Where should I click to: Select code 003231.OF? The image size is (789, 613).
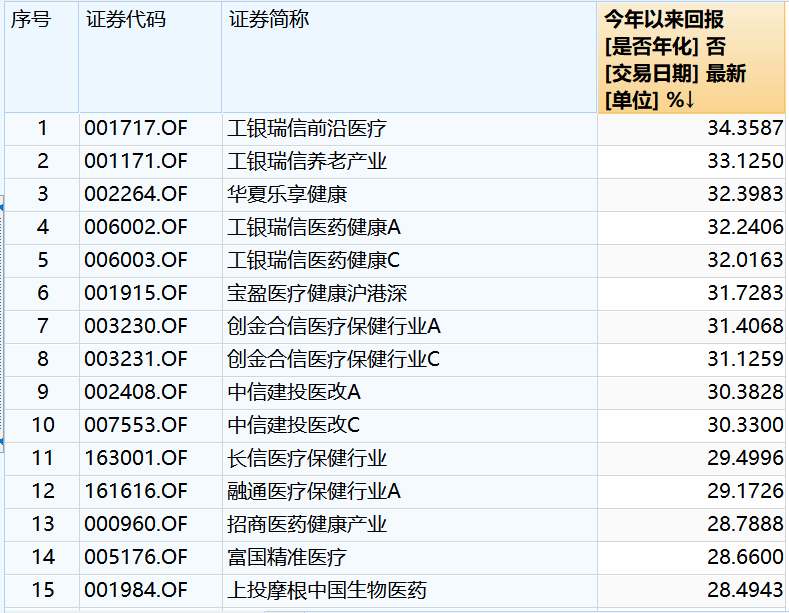coord(135,359)
